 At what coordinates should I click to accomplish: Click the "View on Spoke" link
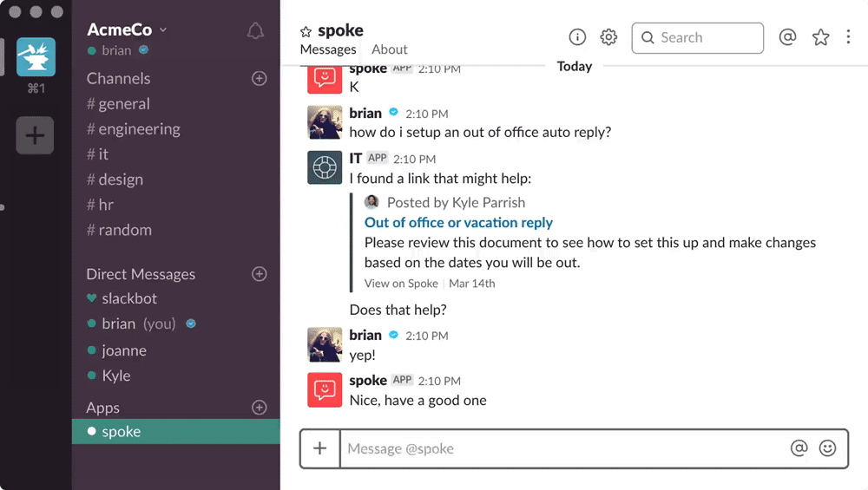coord(401,284)
